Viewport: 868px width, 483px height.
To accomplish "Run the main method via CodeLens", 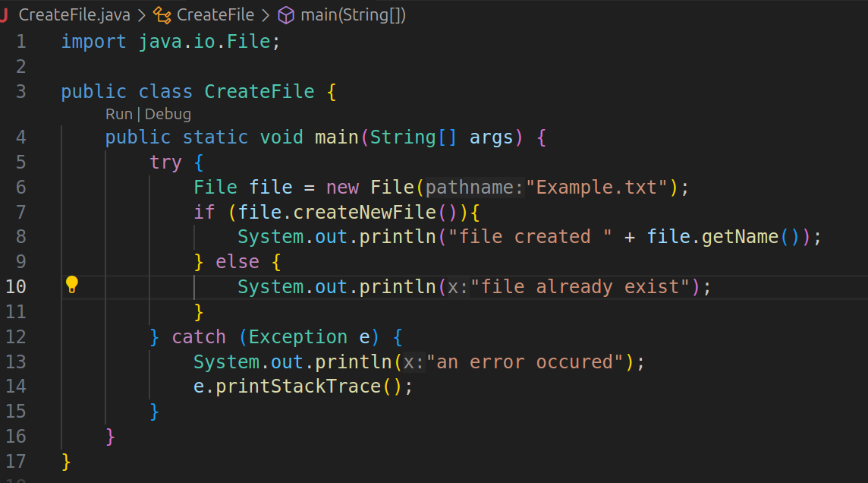I will (118, 114).
